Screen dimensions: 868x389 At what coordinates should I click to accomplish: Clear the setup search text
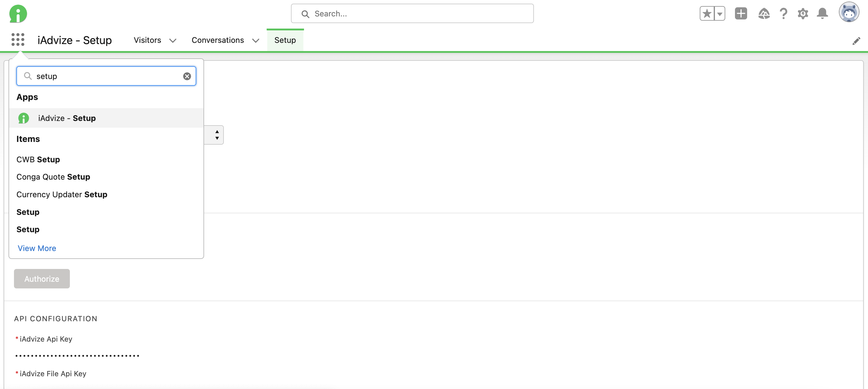point(187,76)
